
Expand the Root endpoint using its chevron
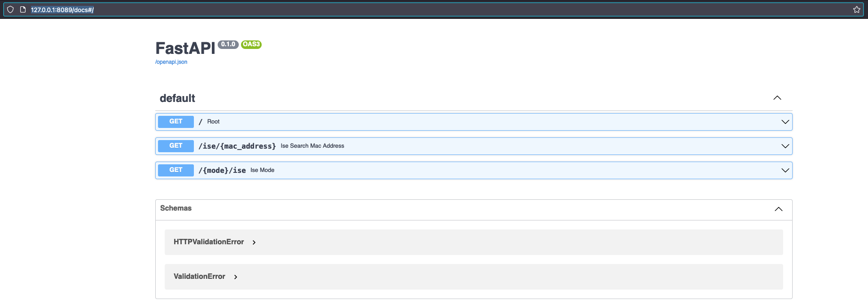click(785, 122)
